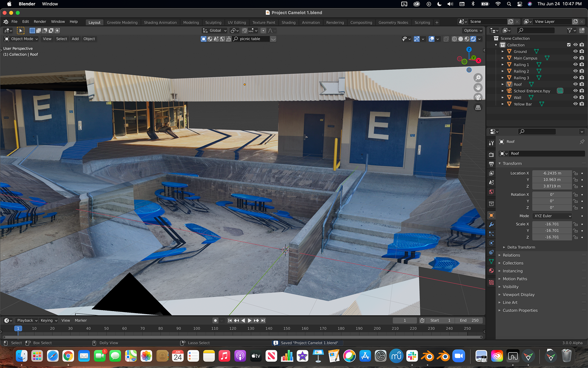This screenshot has height=368, width=588.
Task: Select material preview shading mode
Action: pos(467,39)
